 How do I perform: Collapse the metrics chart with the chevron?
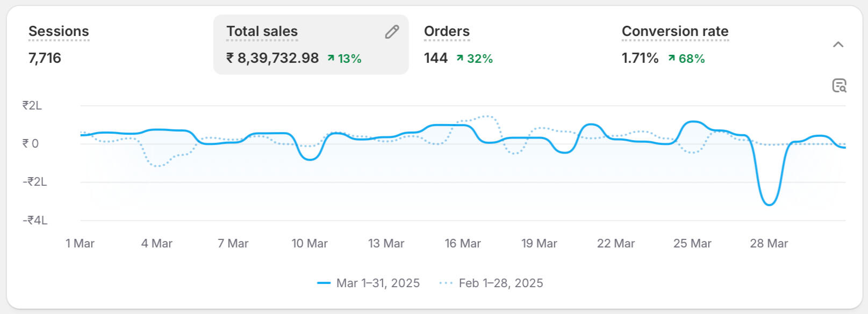coord(838,45)
